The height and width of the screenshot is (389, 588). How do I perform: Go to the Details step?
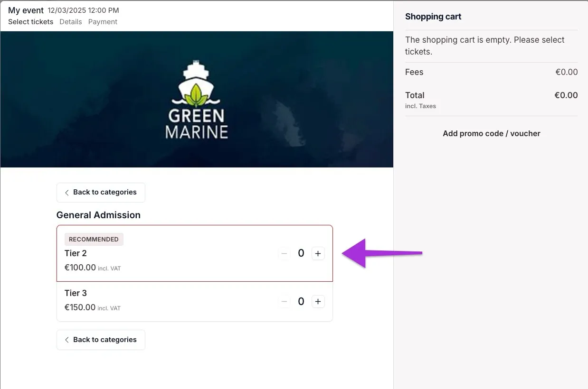(x=71, y=22)
